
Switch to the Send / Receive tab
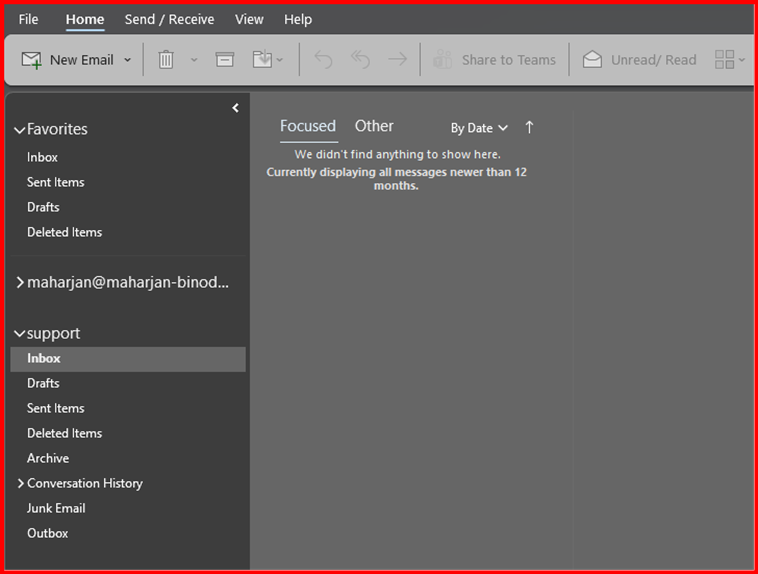(x=169, y=19)
